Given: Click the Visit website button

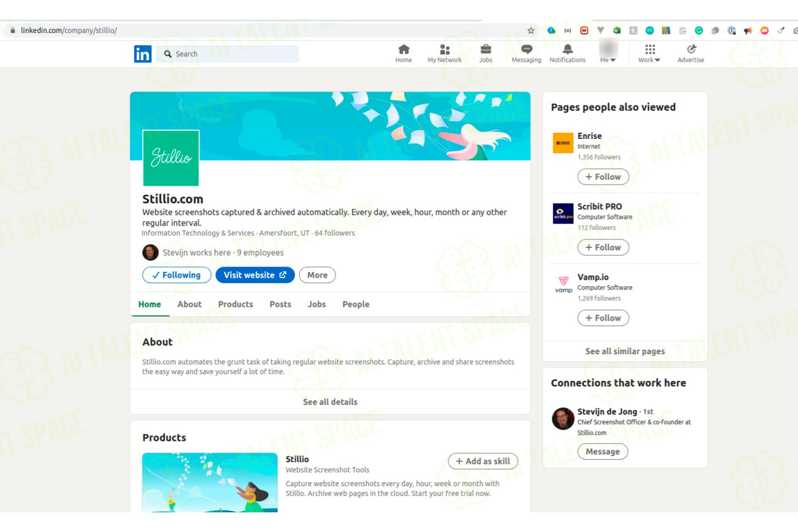Looking at the screenshot, I should tap(255, 275).
